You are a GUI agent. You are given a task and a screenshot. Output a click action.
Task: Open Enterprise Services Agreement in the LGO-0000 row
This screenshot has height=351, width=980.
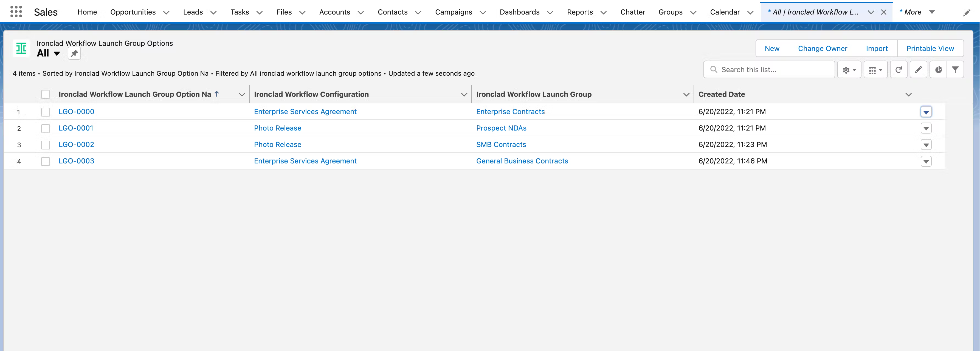coord(305,111)
